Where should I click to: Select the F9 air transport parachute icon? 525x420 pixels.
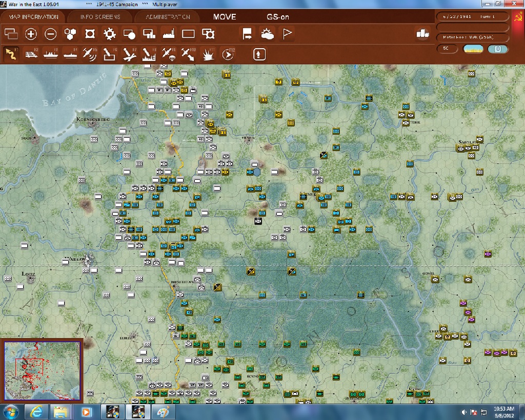[x=169, y=54]
